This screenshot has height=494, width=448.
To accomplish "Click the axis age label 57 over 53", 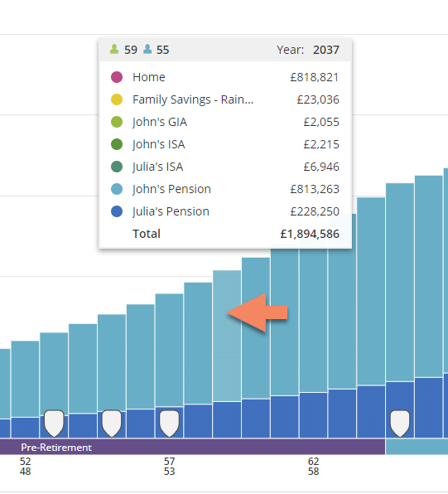I will coord(169,467).
